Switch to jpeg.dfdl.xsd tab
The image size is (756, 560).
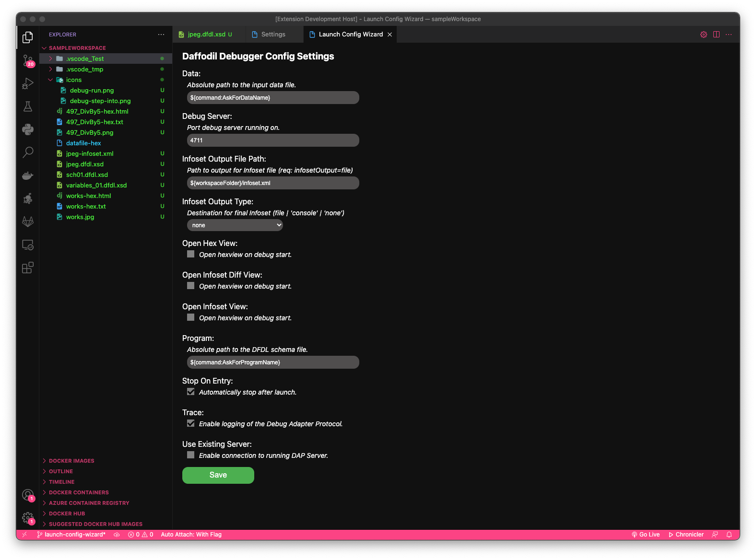pos(209,35)
